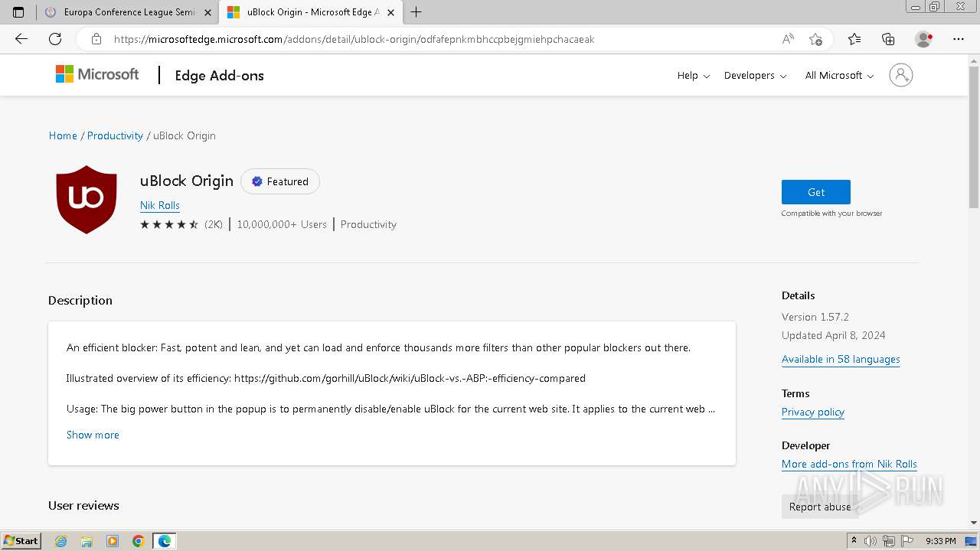View site information lock icon
Viewport: 980px width, 551px height.
[96, 39]
